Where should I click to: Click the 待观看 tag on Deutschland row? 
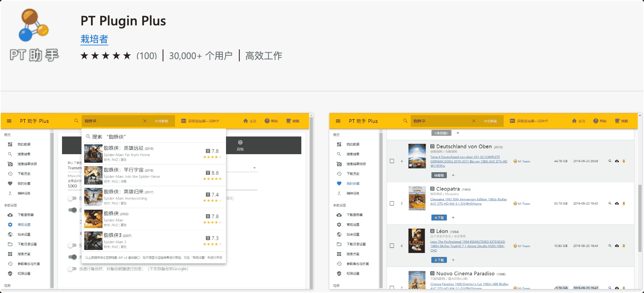tap(439, 176)
